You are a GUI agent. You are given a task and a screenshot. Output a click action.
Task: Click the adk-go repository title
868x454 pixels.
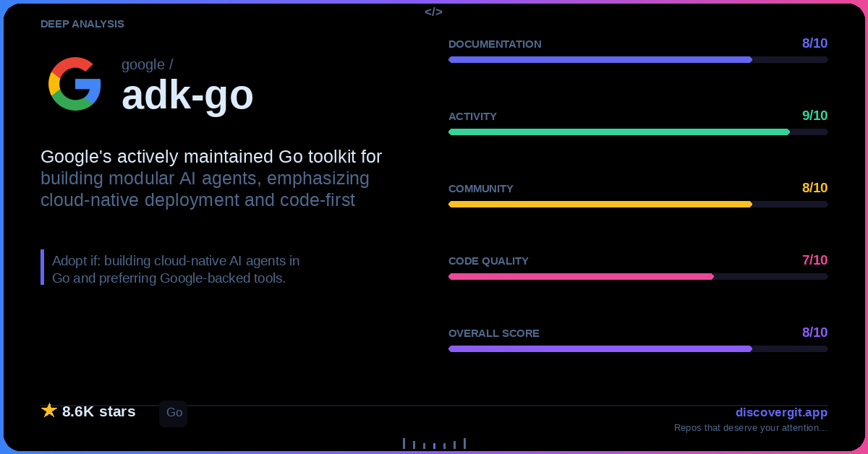187,95
